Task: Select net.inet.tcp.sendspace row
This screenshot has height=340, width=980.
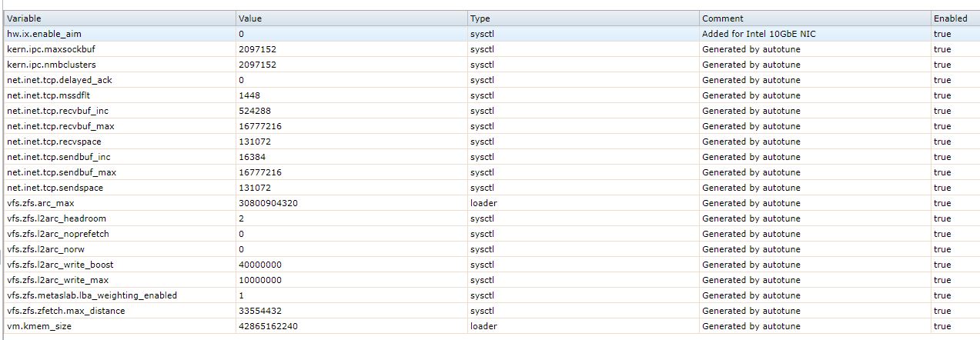Action: tap(492, 188)
